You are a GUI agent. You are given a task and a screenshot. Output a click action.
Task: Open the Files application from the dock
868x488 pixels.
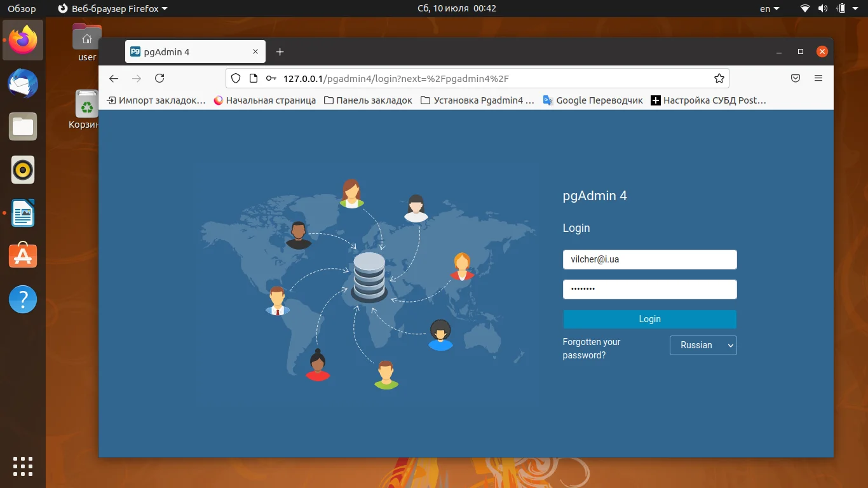[x=23, y=126]
